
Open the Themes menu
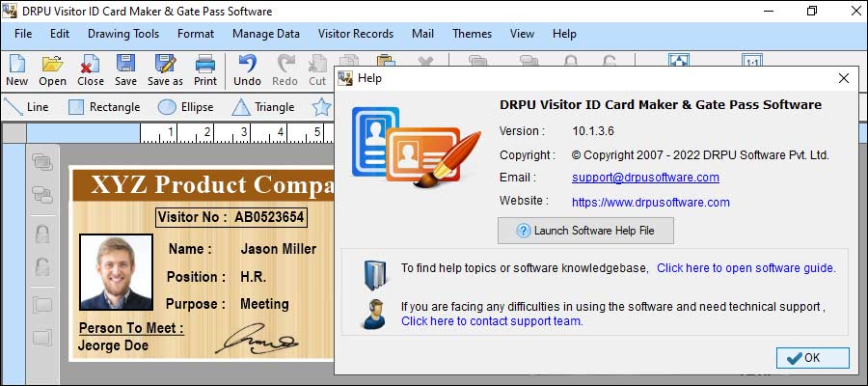pos(473,34)
